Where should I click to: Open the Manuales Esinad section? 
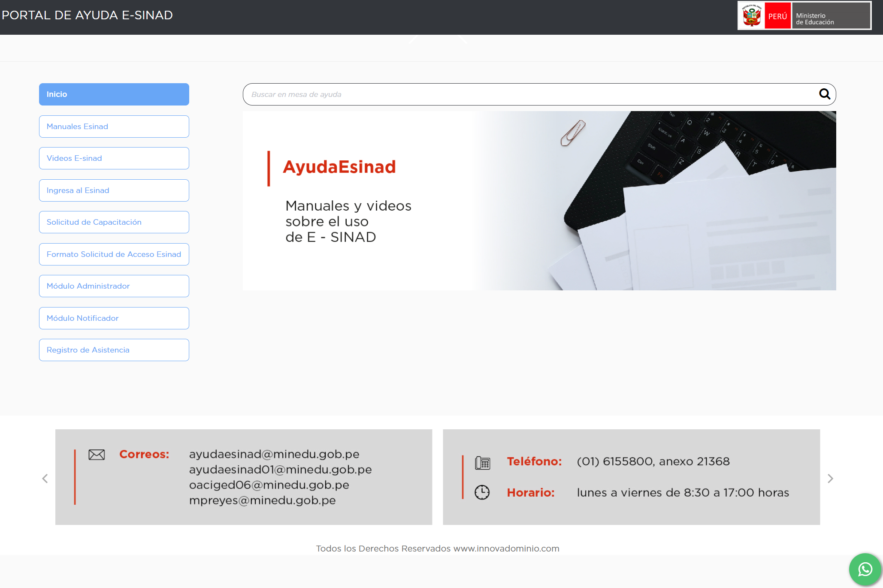114,126
